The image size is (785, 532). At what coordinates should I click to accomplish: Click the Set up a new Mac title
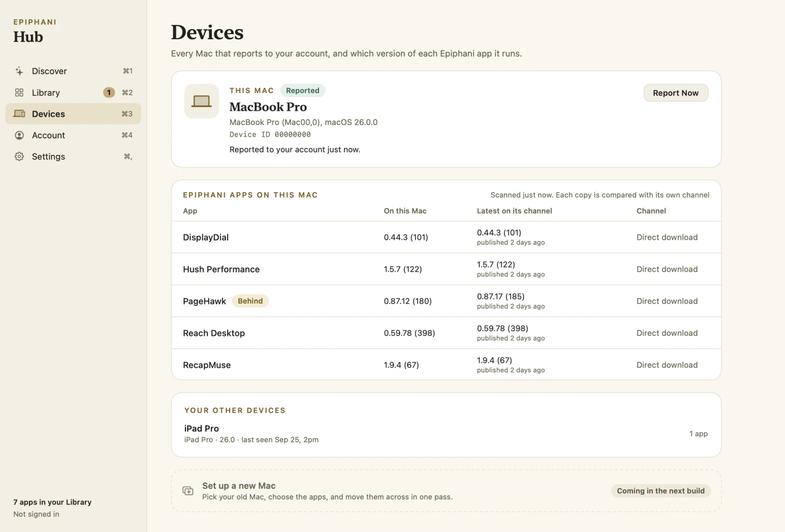(239, 486)
